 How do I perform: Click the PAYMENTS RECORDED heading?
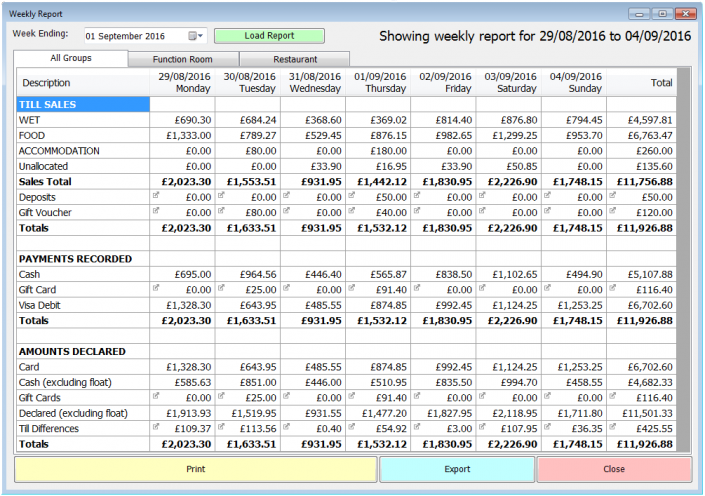(75, 259)
